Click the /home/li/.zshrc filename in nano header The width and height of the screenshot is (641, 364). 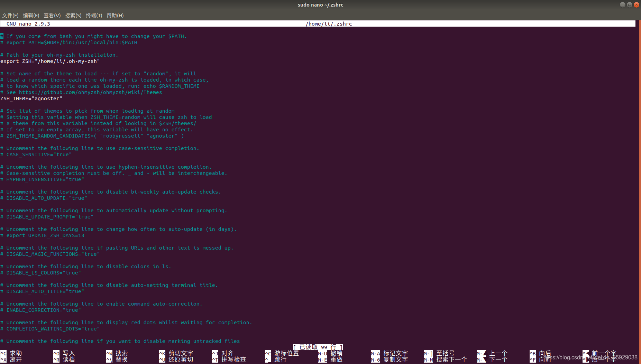[329, 24]
